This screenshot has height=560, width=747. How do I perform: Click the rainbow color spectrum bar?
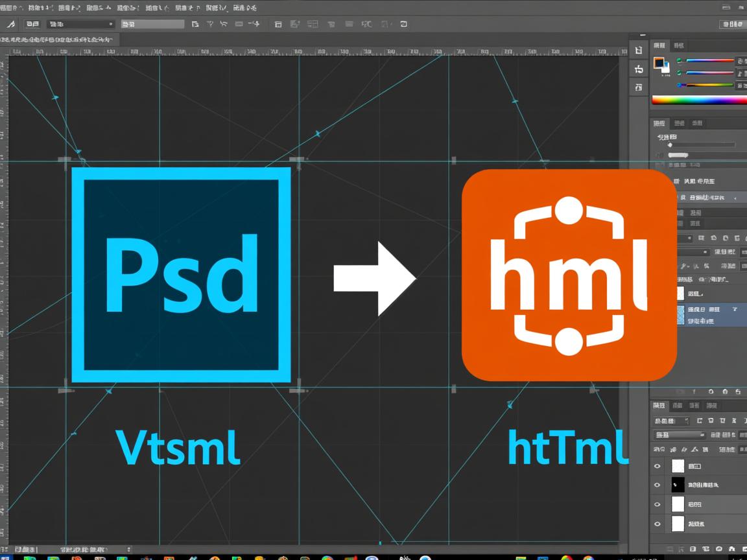point(699,100)
